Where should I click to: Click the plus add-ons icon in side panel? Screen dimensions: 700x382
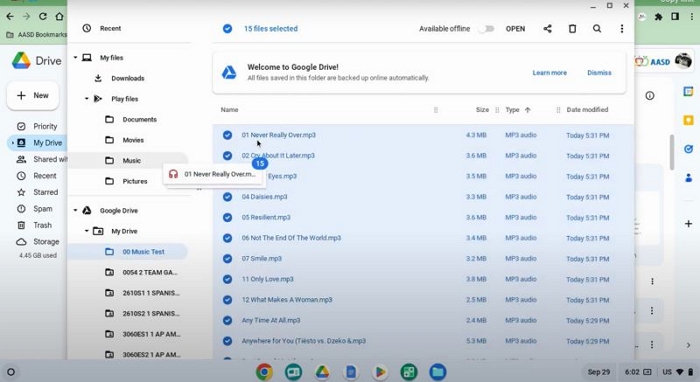click(x=688, y=224)
